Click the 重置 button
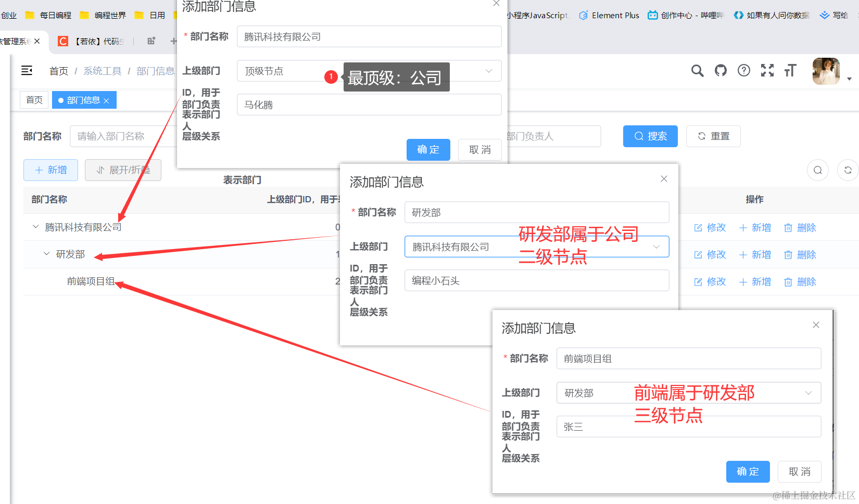Viewport: 859px width, 504px height. click(x=713, y=136)
